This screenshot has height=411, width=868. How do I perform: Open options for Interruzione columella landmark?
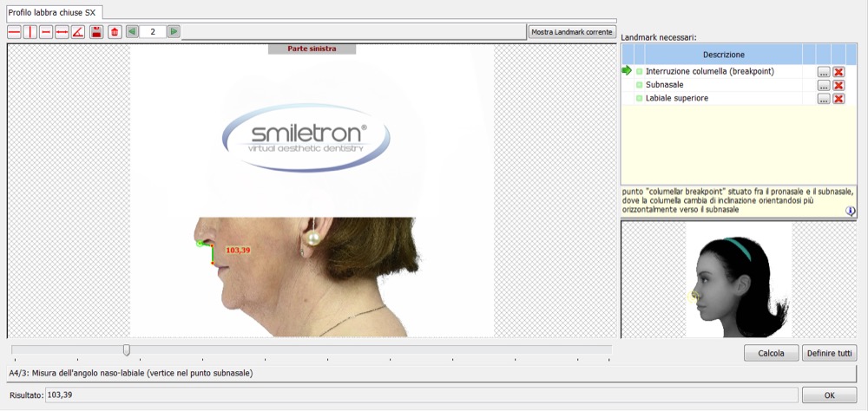824,72
